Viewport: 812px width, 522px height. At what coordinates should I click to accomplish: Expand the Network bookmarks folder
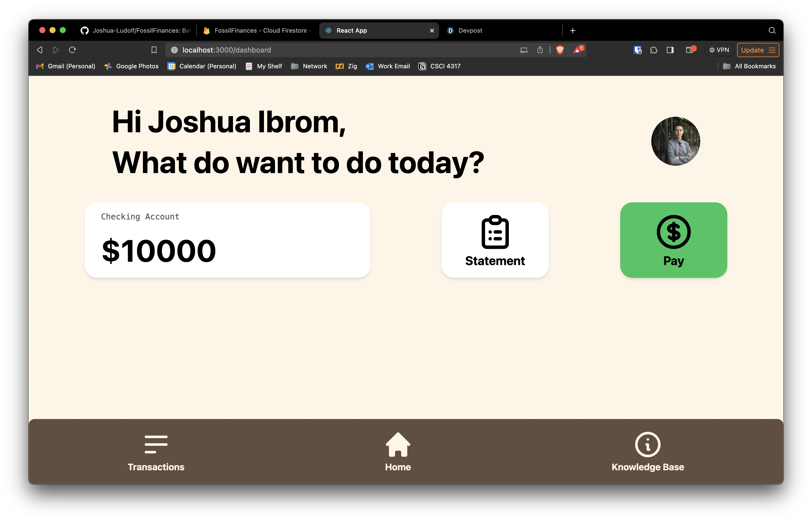(309, 67)
